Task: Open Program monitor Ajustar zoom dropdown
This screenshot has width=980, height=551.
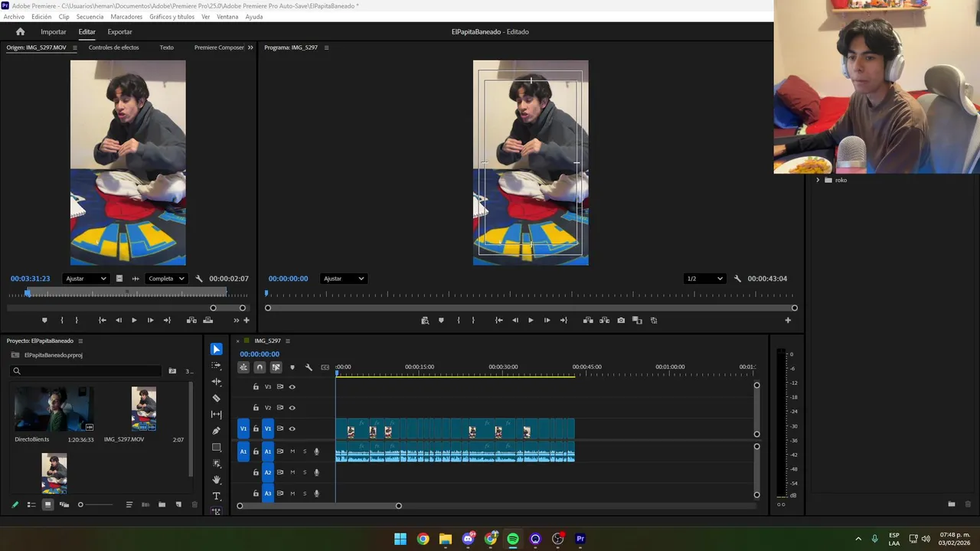Action: coord(343,279)
